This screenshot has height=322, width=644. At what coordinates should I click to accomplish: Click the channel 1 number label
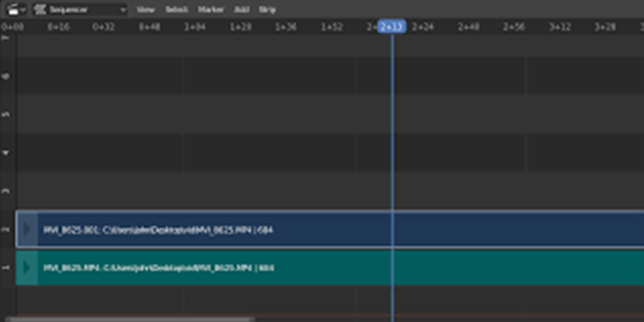6,268
